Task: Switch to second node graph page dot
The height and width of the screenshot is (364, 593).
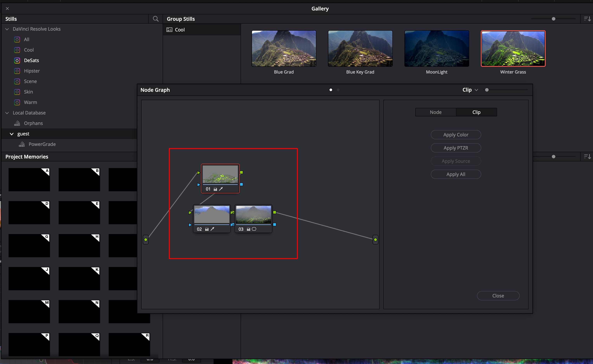Action: [x=338, y=90]
